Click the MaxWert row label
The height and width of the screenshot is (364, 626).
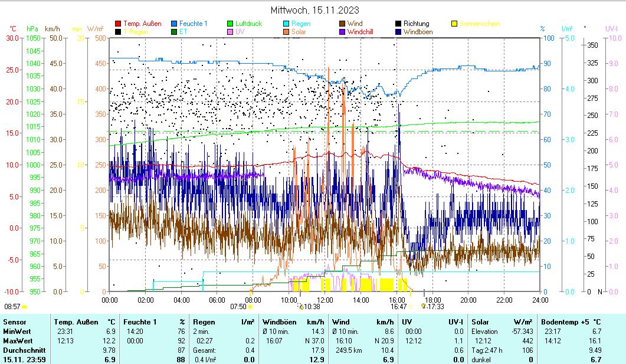(18, 340)
